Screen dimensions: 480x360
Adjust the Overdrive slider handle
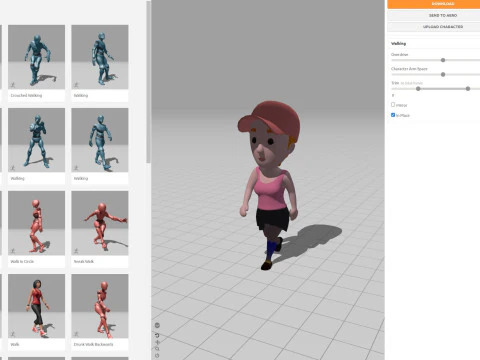click(x=443, y=60)
